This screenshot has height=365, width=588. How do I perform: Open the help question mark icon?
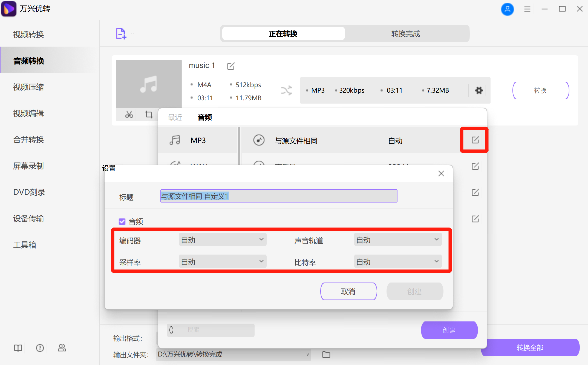coord(40,348)
